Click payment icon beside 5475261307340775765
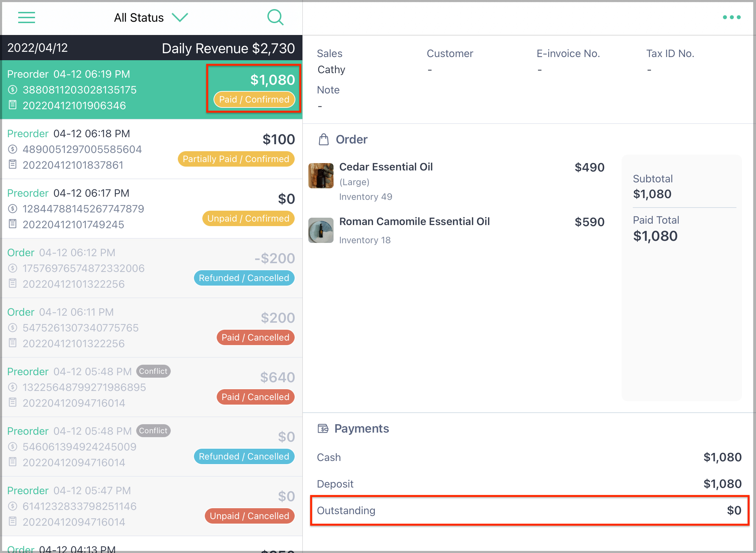Viewport: 756px width, 553px height. (13, 328)
